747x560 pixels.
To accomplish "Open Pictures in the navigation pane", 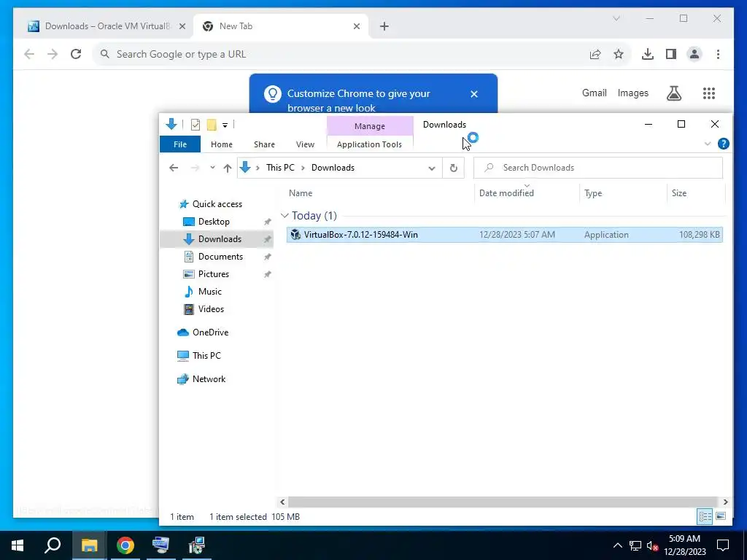I will pos(214,274).
